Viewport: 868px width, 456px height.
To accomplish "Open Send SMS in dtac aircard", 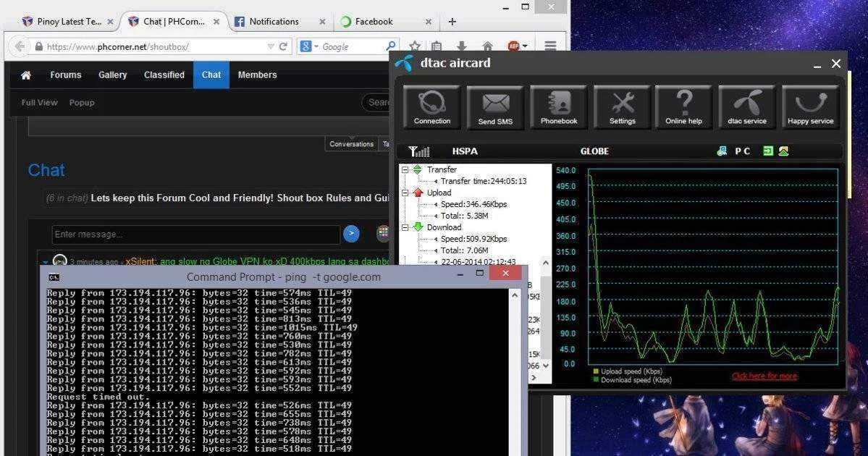I will coord(495,107).
